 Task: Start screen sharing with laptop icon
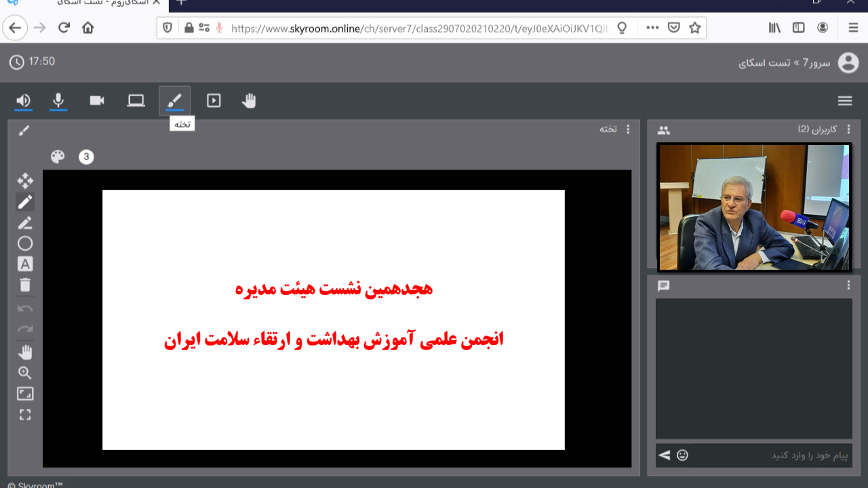coord(136,101)
